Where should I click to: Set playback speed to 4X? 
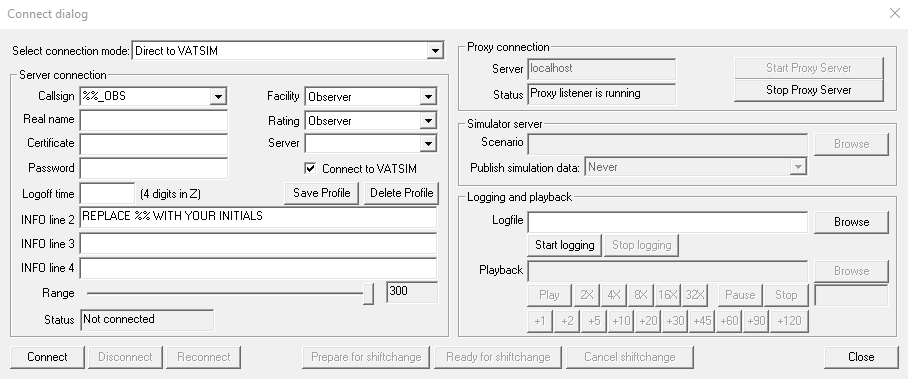click(613, 295)
